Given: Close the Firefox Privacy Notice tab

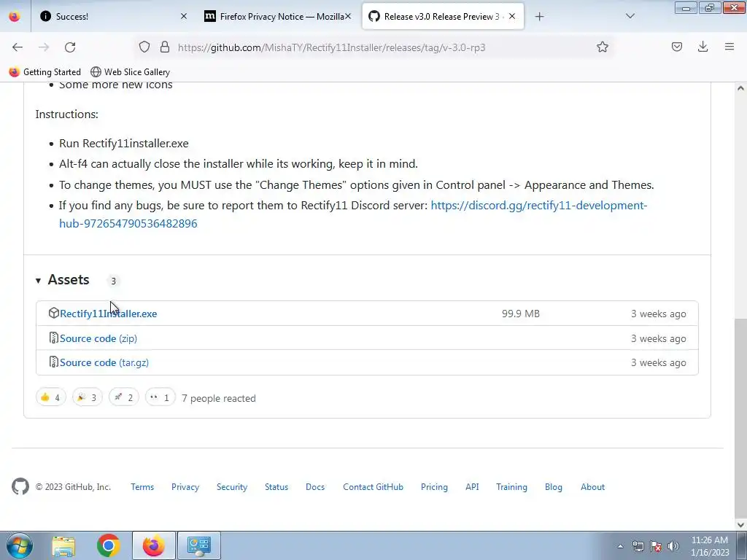Looking at the screenshot, I should click(348, 17).
